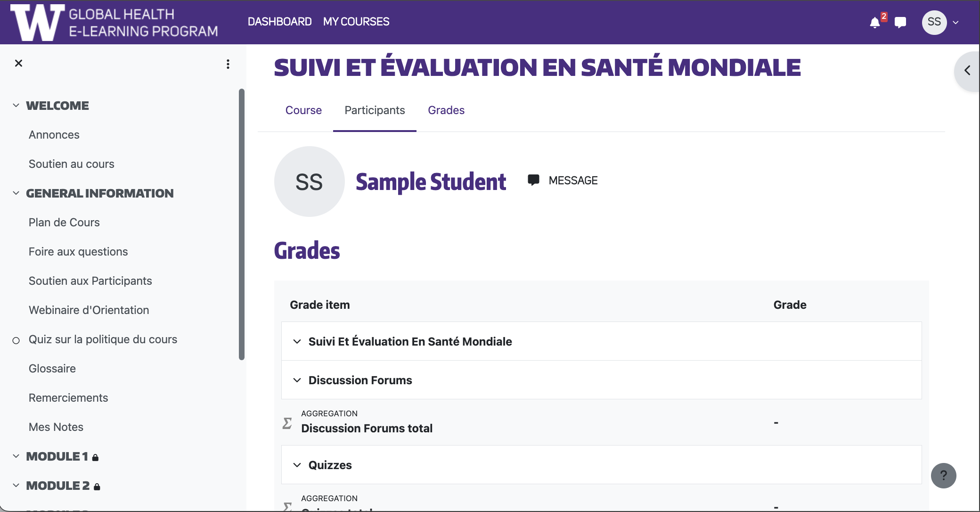The image size is (980, 512).
Task: Open the right block drawer arrow
Action: (967, 71)
